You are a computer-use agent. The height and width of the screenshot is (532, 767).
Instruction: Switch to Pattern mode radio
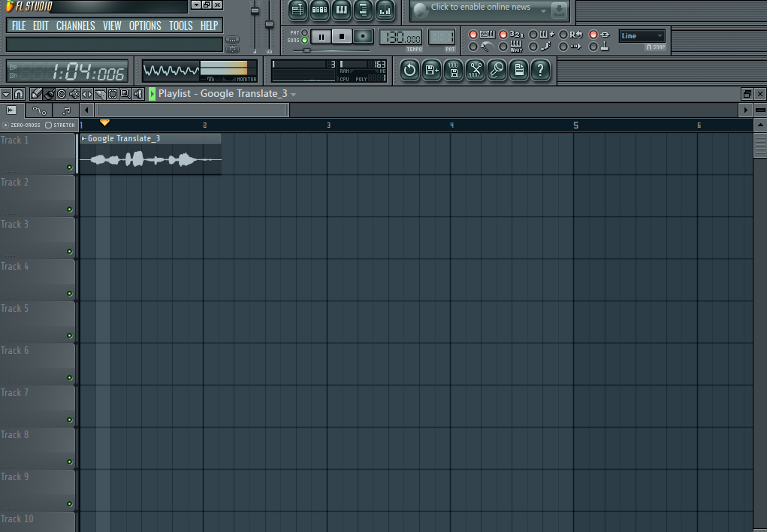coord(305,33)
